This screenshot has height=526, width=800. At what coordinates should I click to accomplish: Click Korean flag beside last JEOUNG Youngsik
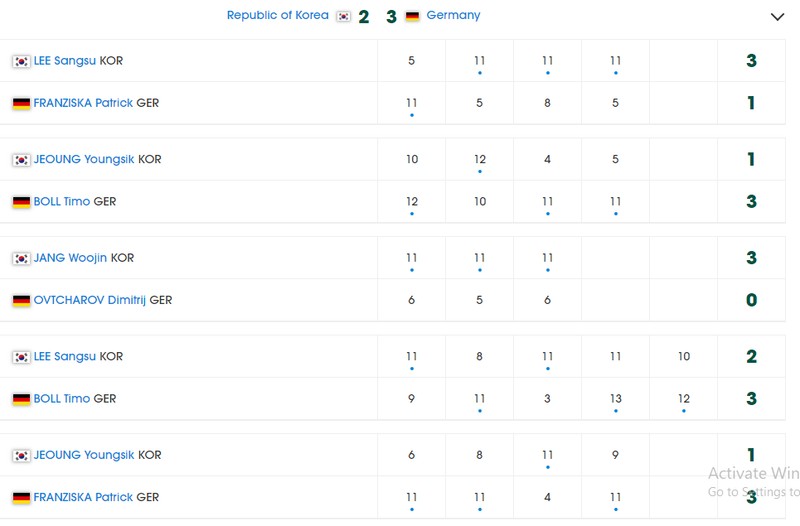pos(21,456)
